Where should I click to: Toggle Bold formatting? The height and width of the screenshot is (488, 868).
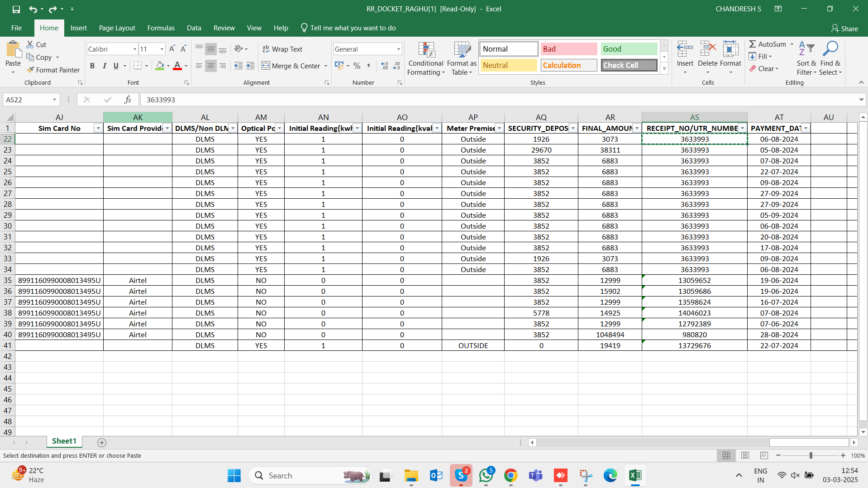[92, 66]
